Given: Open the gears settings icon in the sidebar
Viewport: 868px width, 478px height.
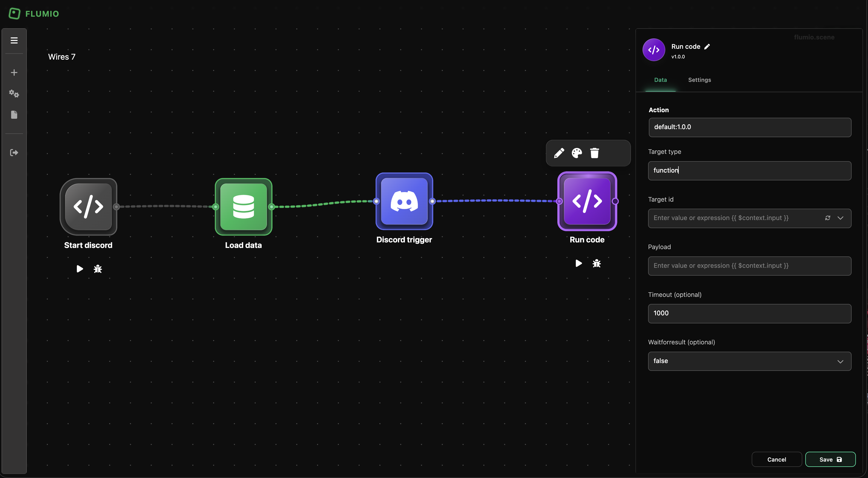Looking at the screenshot, I should click(14, 94).
